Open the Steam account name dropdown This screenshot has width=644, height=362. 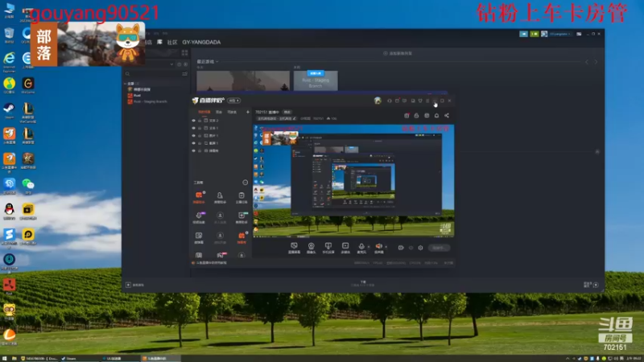click(559, 34)
